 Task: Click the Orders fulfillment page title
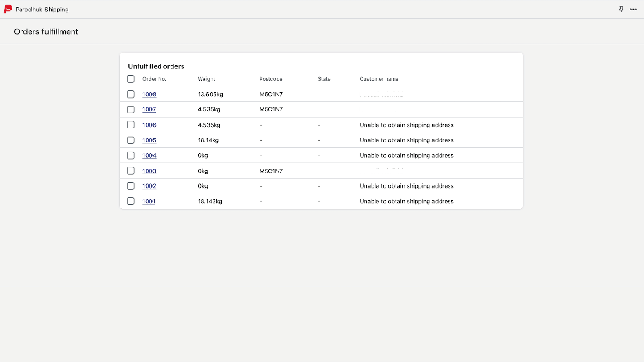pos(46,31)
